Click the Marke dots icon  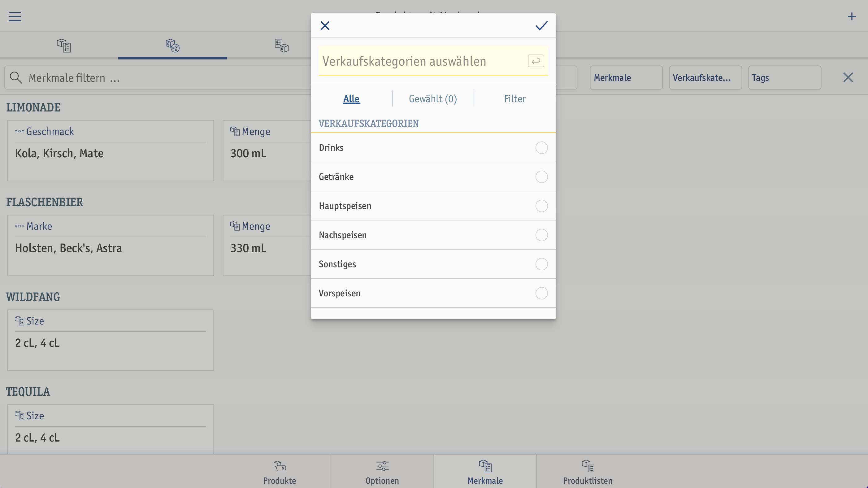pos(19,226)
